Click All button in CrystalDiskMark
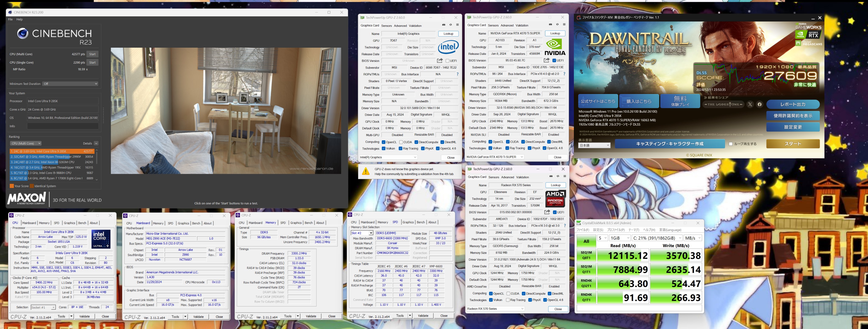Viewport: 868px width, 329px height. tap(586, 241)
